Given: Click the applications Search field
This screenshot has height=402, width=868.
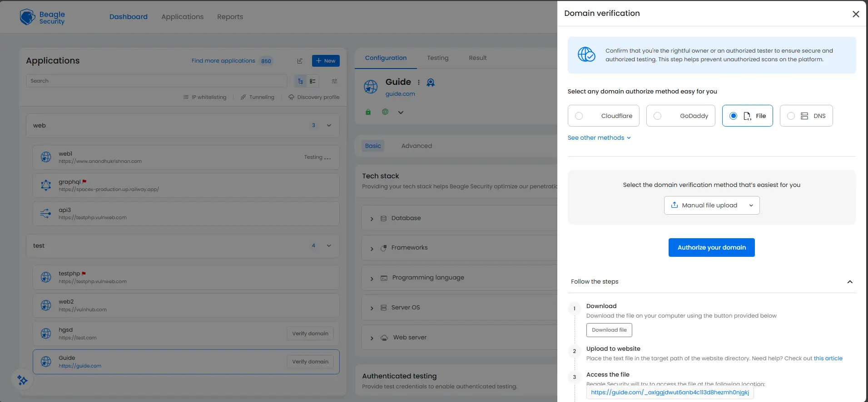Looking at the screenshot, I should pos(156,81).
